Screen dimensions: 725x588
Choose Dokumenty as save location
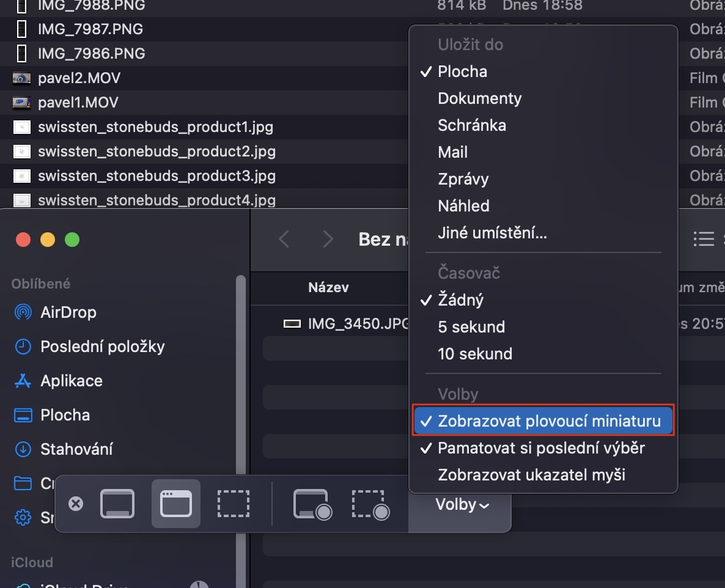[480, 98]
